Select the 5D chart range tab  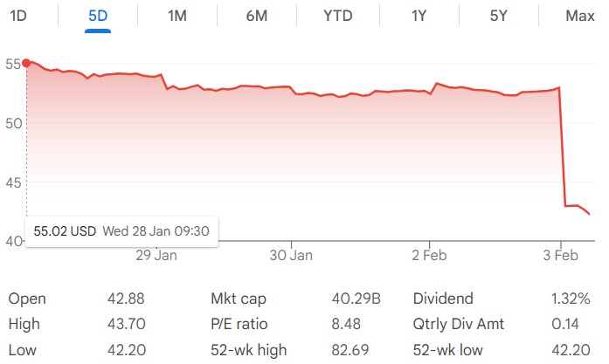click(98, 16)
